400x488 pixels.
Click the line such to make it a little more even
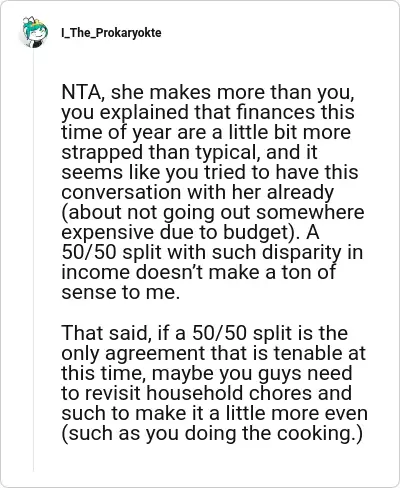tap(215, 413)
